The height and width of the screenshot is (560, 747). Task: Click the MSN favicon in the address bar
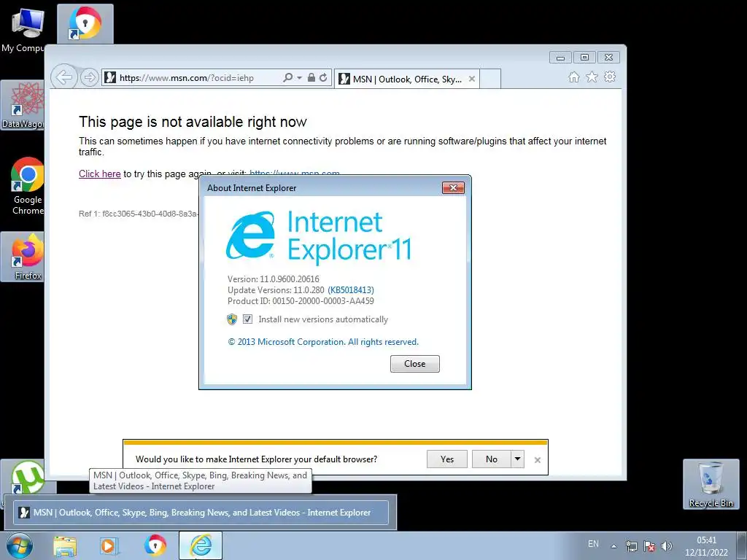click(110, 77)
